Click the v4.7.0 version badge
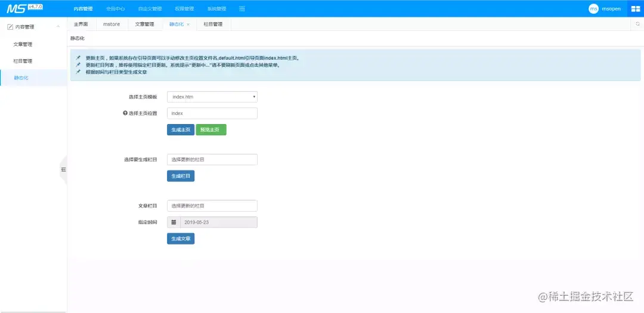Image resolution: width=644 pixels, height=313 pixels. point(35,7)
